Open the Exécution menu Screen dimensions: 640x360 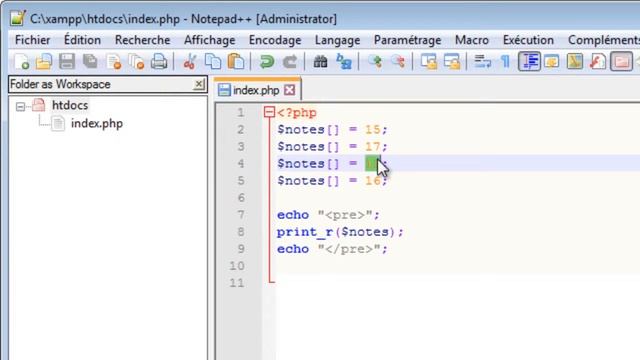(528, 40)
